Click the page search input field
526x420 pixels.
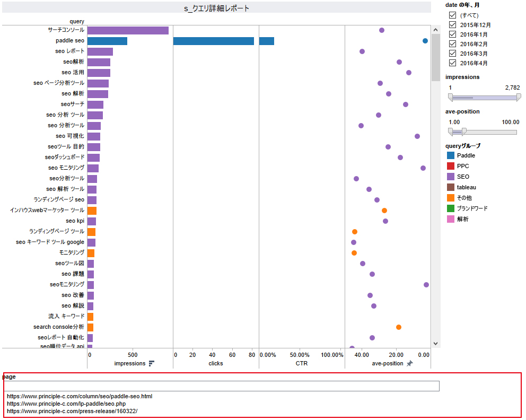(x=223, y=386)
